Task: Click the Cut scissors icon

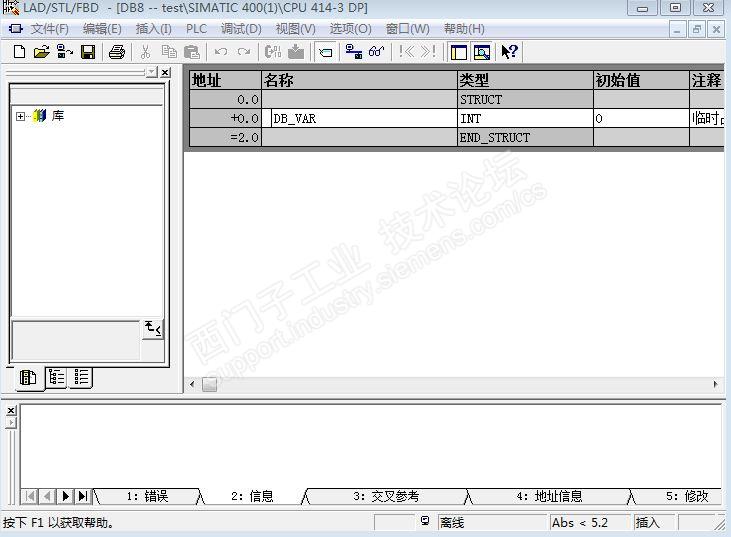Action: pos(145,52)
